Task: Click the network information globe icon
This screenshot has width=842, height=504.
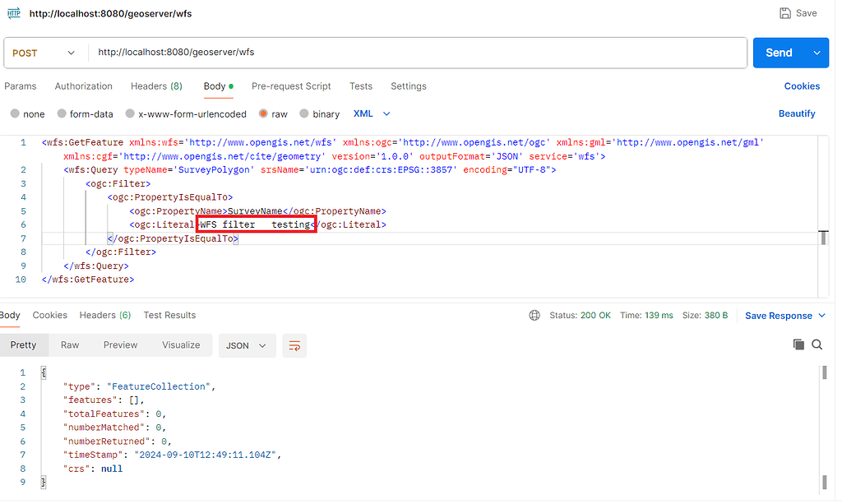Action: pyautogui.click(x=534, y=315)
